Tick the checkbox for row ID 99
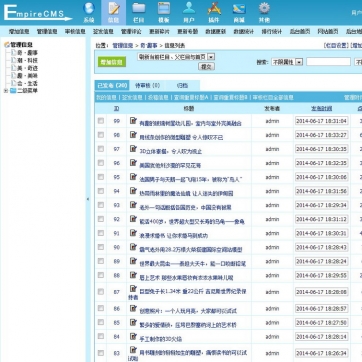Image resolution: width=362 pixels, height=362 pixels. click(101, 121)
